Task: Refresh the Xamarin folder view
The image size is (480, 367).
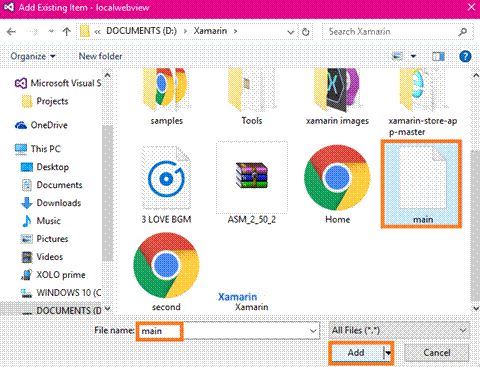Action: pyautogui.click(x=305, y=32)
